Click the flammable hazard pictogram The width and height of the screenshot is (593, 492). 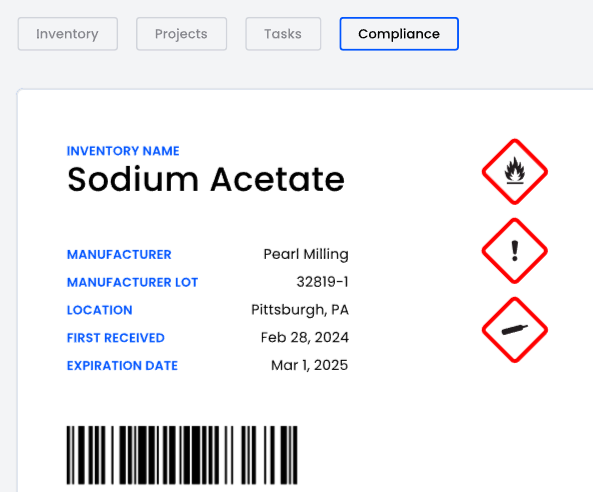(514, 172)
